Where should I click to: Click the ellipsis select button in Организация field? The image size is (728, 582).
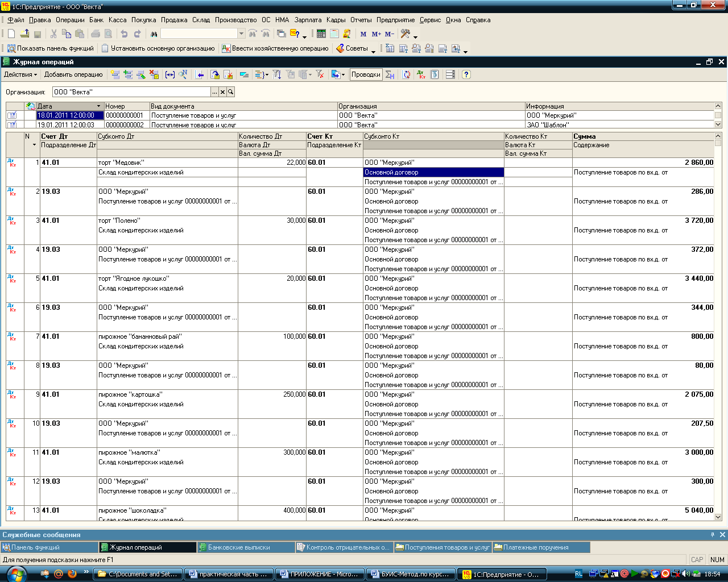tap(214, 92)
